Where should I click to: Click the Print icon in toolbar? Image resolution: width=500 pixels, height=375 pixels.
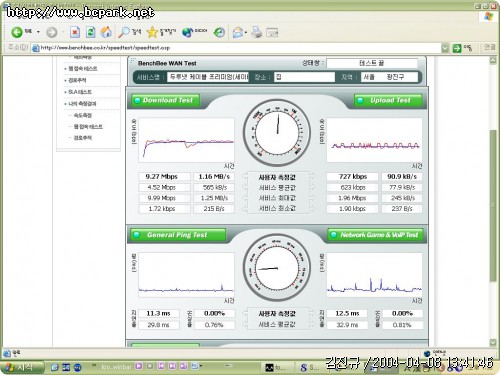coord(257,32)
